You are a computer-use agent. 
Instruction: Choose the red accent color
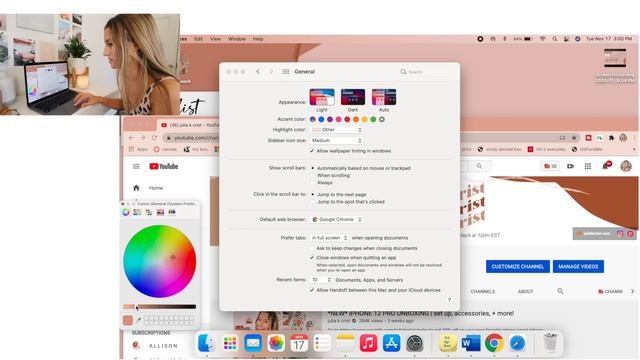click(347, 119)
